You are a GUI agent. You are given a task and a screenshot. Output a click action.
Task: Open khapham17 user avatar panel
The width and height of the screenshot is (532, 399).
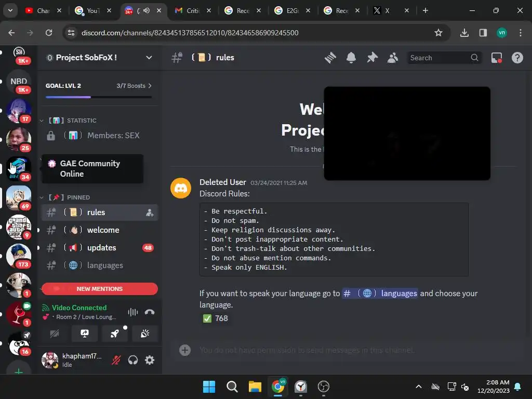point(50,360)
